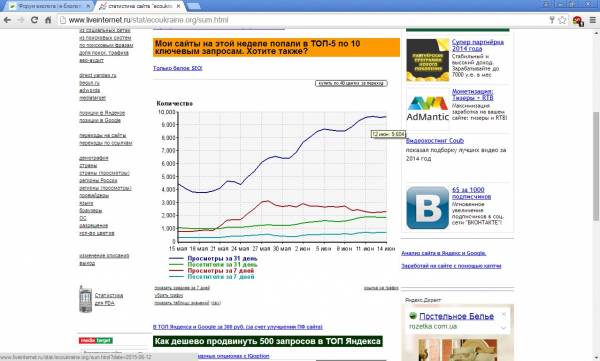Click the address bar URL field
Viewport: 600px width, 361px height.
(302, 20)
